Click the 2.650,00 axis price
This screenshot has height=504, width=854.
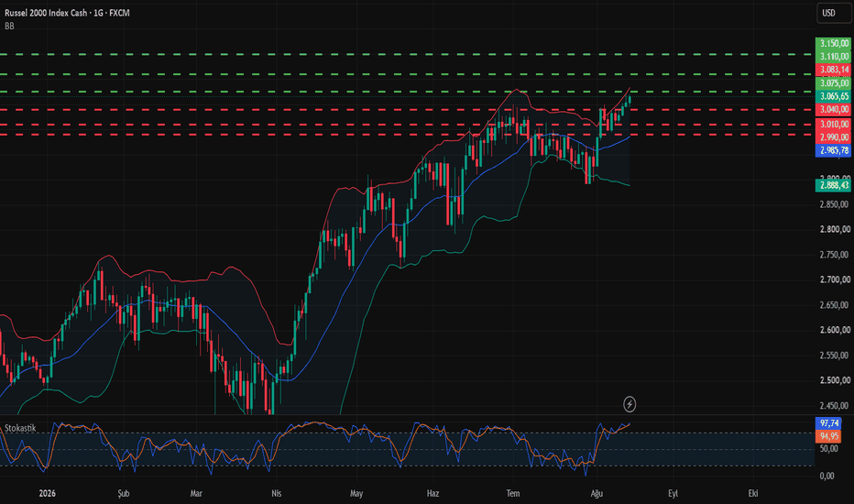coord(835,304)
